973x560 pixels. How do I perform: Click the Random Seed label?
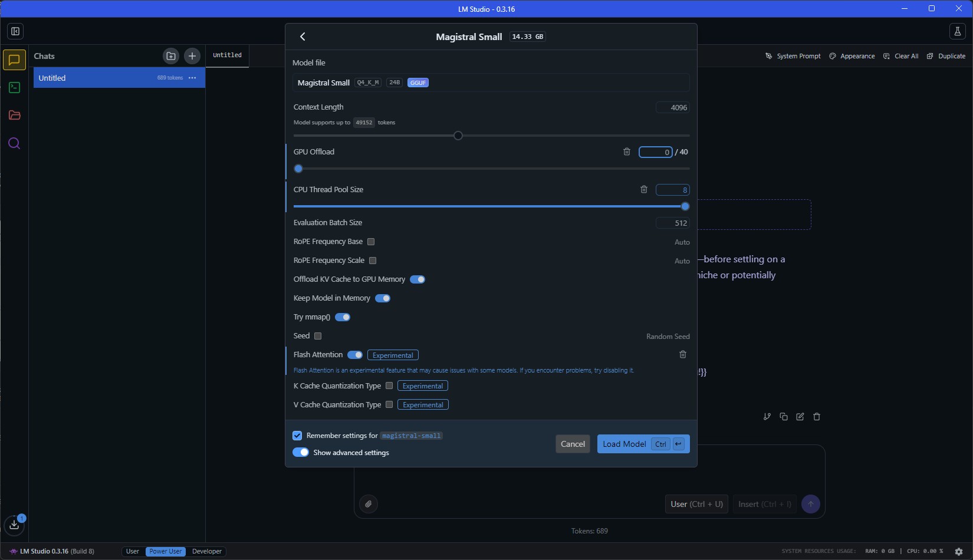668,337
